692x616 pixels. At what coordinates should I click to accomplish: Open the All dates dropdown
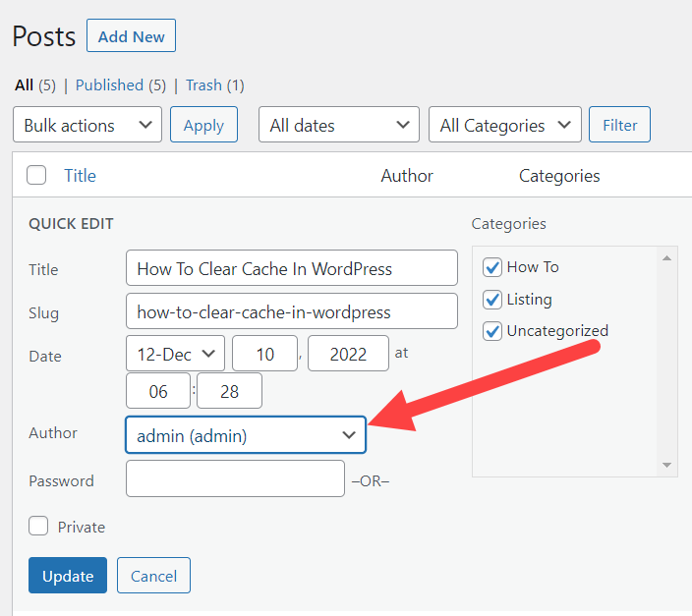tap(339, 126)
